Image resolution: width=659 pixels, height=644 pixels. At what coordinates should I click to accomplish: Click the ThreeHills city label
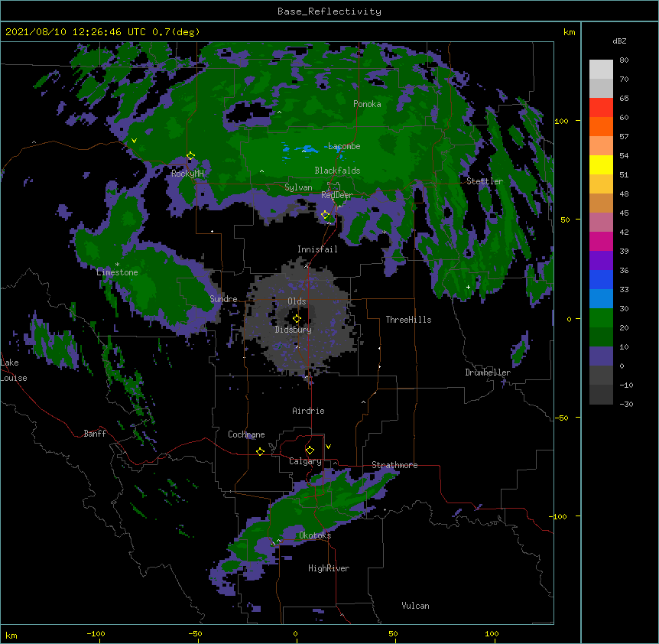tap(408, 320)
